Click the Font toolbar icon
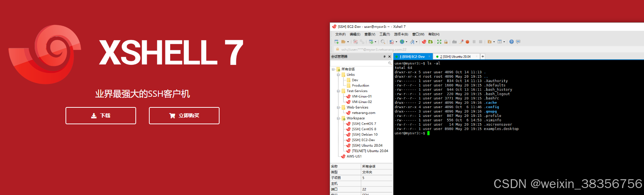The height and width of the screenshot is (195, 644). click(412, 42)
